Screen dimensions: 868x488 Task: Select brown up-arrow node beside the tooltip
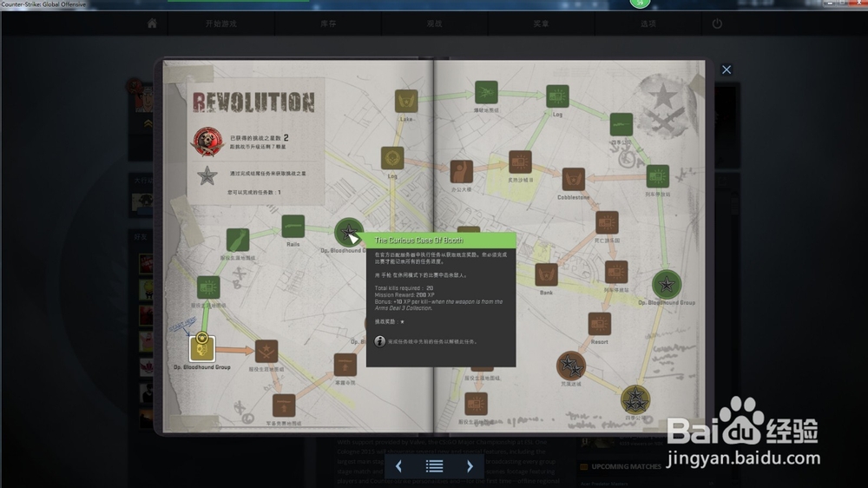point(345,365)
